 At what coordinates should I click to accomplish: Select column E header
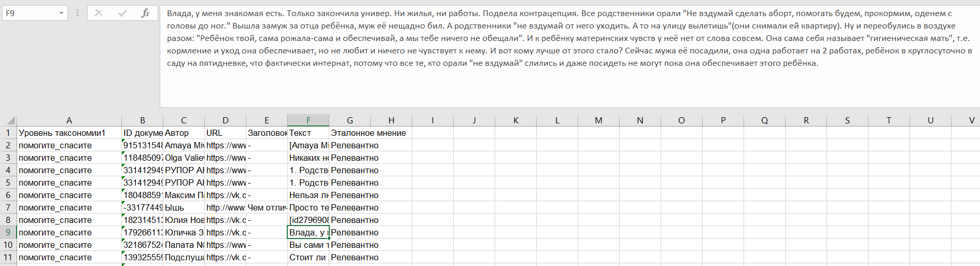point(267,120)
